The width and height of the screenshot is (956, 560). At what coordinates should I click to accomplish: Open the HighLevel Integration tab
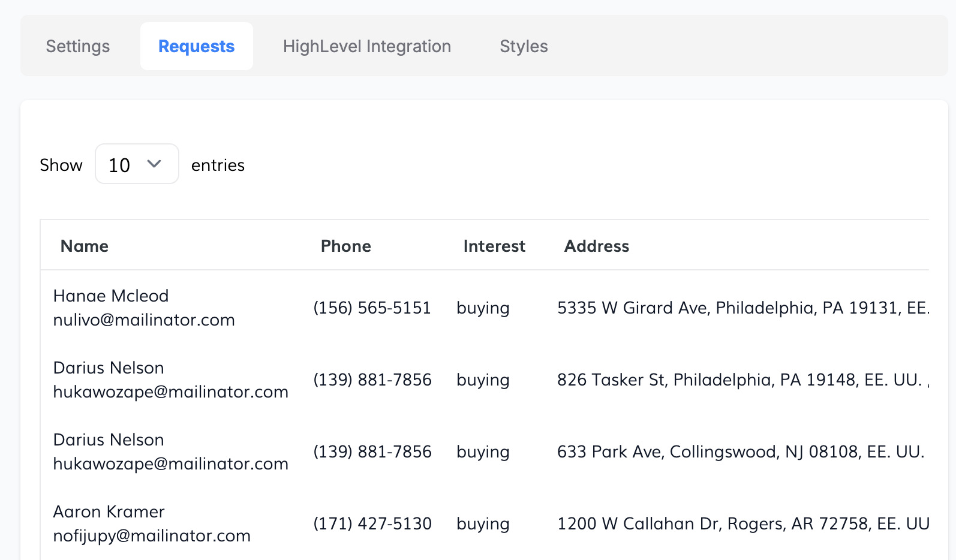[x=366, y=46]
